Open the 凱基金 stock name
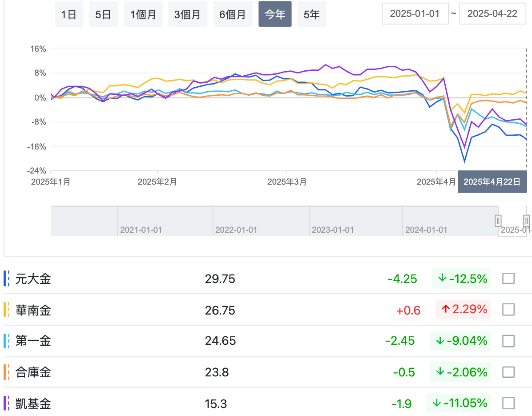This screenshot has width=532, height=416. pyautogui.click(x=33, y=404)
